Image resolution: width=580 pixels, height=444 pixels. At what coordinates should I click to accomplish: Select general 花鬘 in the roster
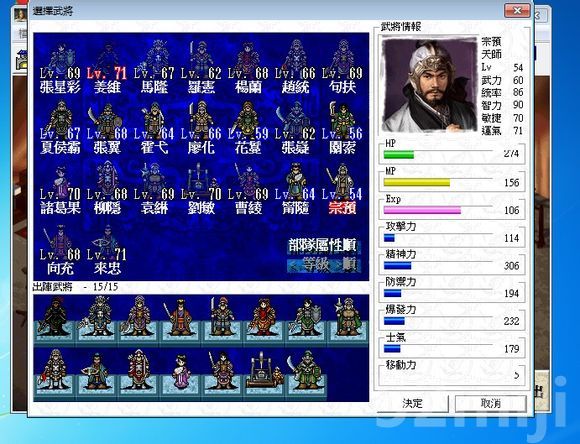pyautogui.click(x=248, y=128)
